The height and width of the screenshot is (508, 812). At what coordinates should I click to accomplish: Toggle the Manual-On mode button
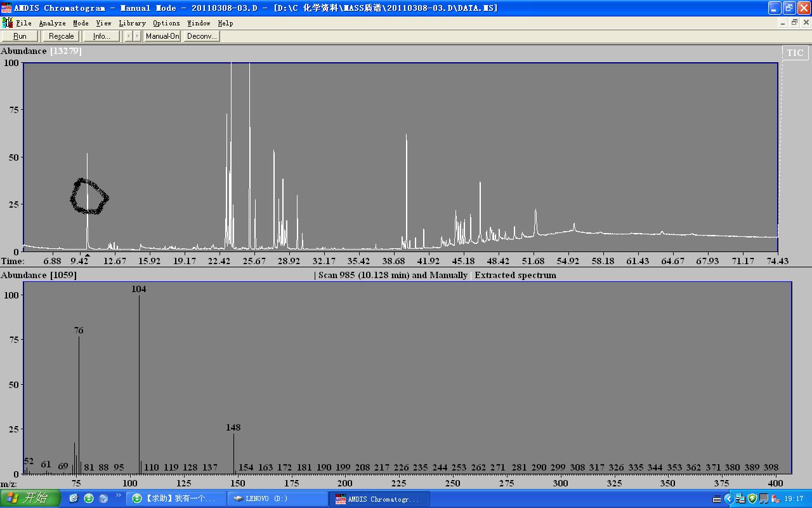pyautogui.click(x=162, y=36)
